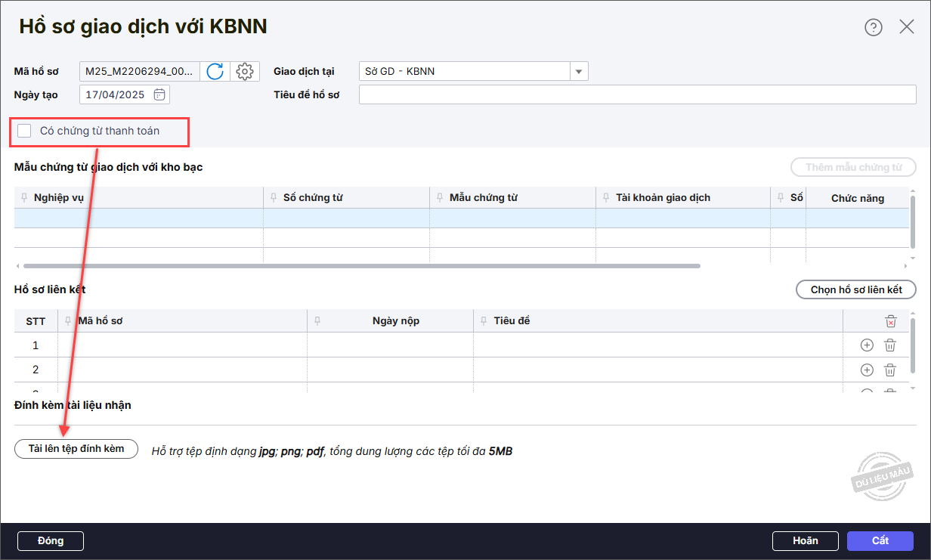Click the Đóng button
Screen dimensions: 931x560
[x=51, y=541]
